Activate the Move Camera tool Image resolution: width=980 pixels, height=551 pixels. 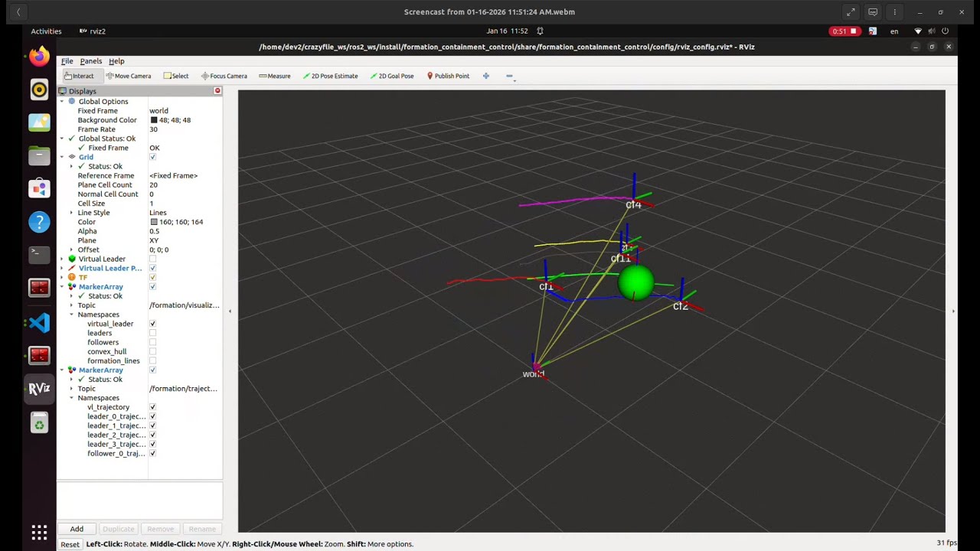tap(129, 76)
